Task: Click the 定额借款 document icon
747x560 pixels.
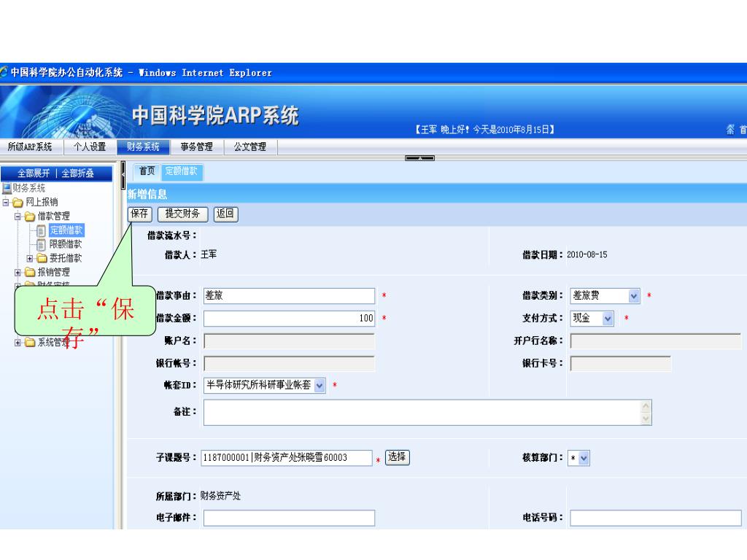Action: point(41,231)
